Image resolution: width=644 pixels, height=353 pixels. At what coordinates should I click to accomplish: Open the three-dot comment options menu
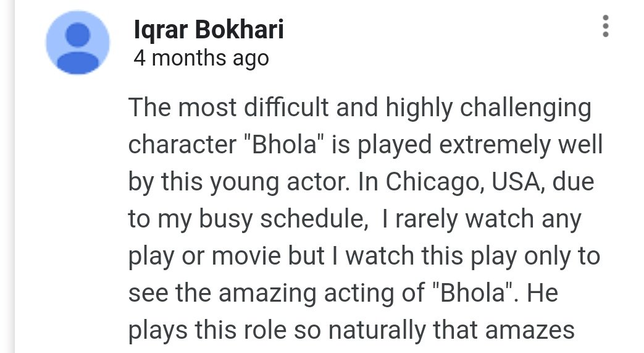[x=605, y=26]
